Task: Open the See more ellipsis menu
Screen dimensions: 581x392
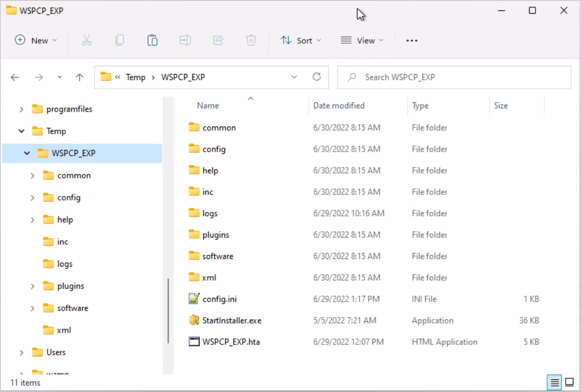Action: click(x=412, y=40)
